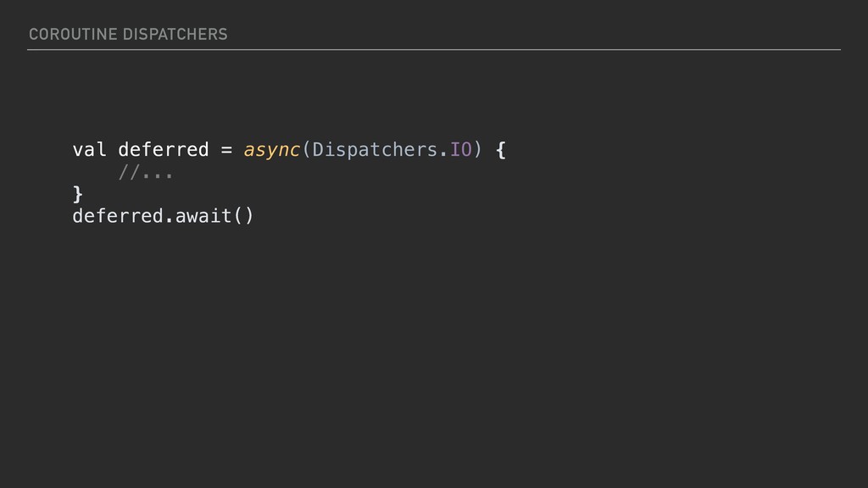This screenshot has height=488, width=868.
Task: Click the val keyword in the code
Action: [x=89, y=150]
